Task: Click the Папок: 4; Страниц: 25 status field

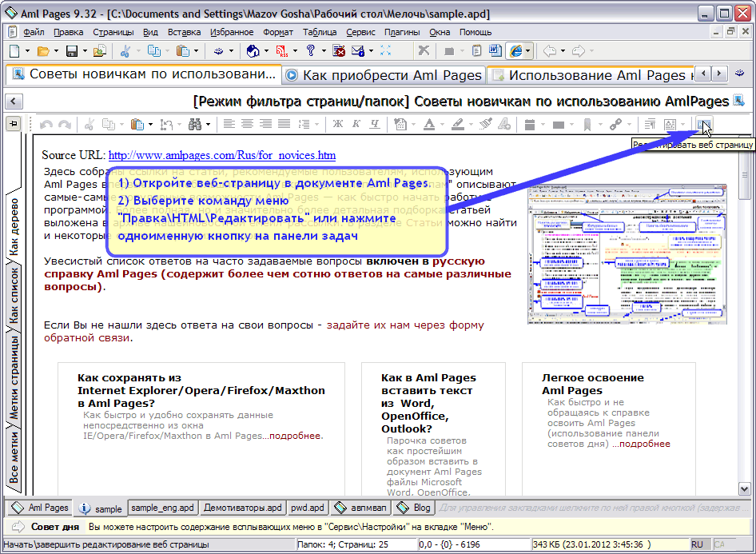Action: [356, 544]
